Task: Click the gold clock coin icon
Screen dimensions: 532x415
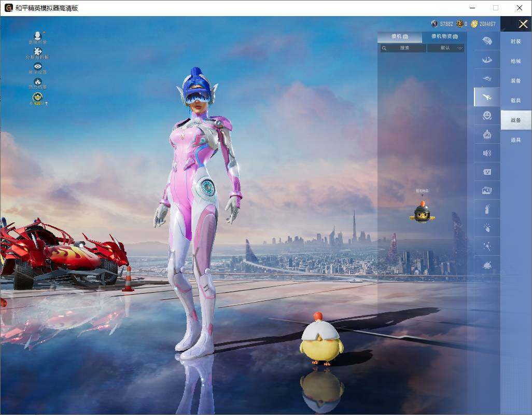Action: [460, 24]
